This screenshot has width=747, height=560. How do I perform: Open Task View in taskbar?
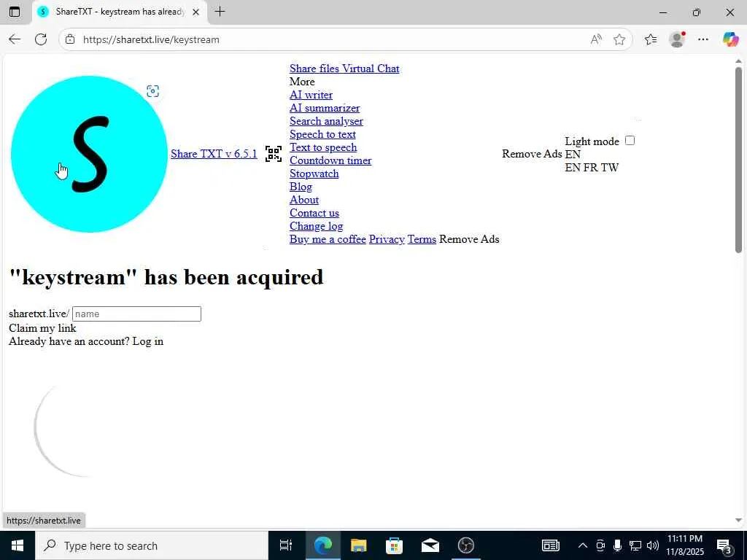tap(286, 545)
